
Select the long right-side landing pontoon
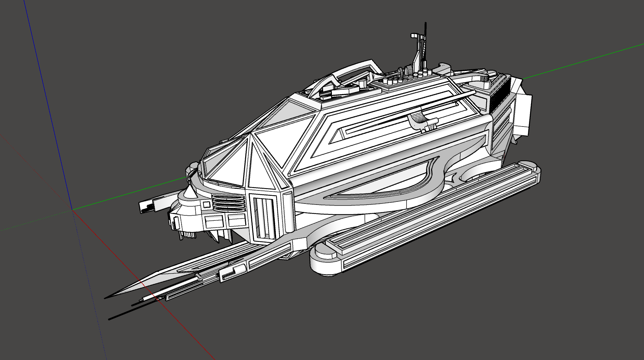point(425,219)
